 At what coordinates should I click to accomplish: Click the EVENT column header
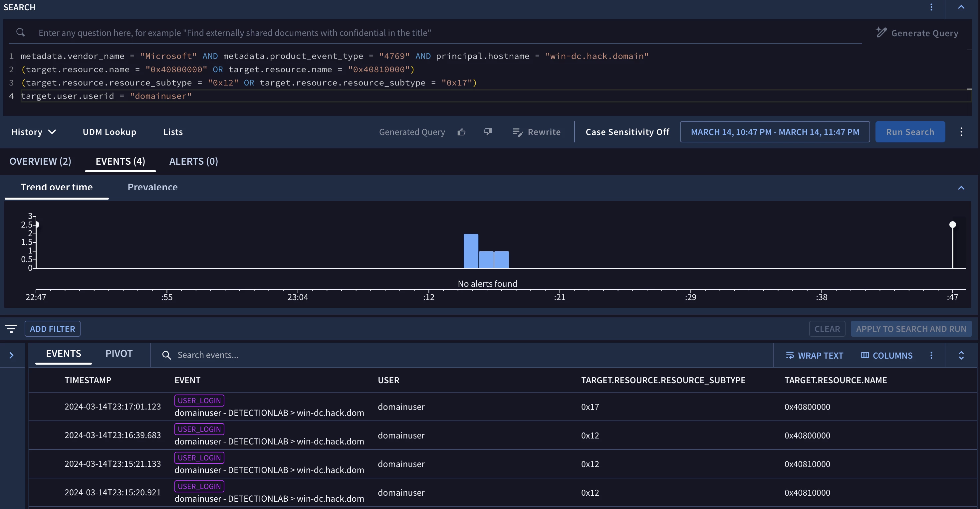[x=187, y=380]
